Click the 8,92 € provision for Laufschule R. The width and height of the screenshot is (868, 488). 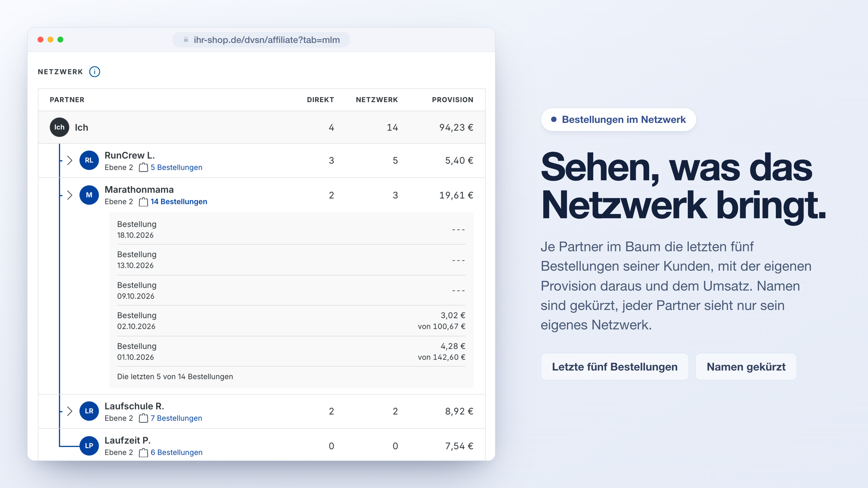click(459, 411)
